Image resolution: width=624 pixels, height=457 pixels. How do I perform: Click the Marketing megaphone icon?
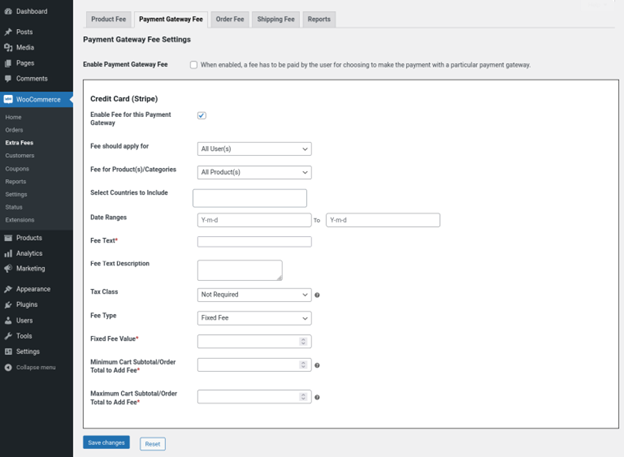pos(8,268)
